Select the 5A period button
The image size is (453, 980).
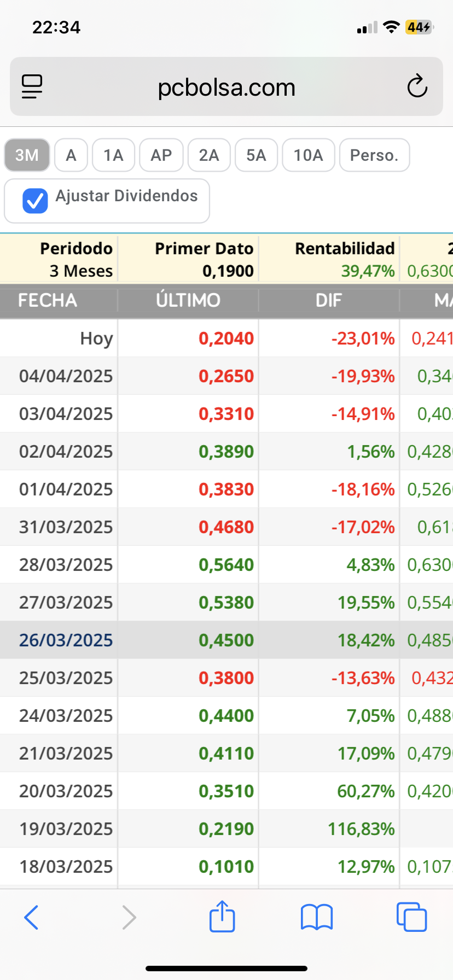point(256,155)
